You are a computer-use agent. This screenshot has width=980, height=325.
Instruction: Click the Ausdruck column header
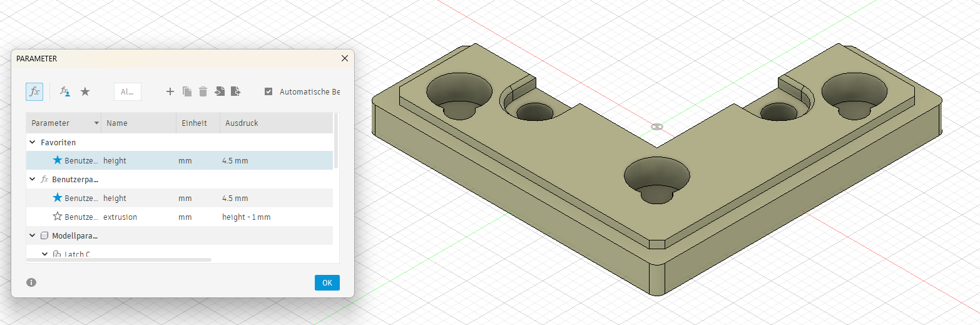[276, 123]
